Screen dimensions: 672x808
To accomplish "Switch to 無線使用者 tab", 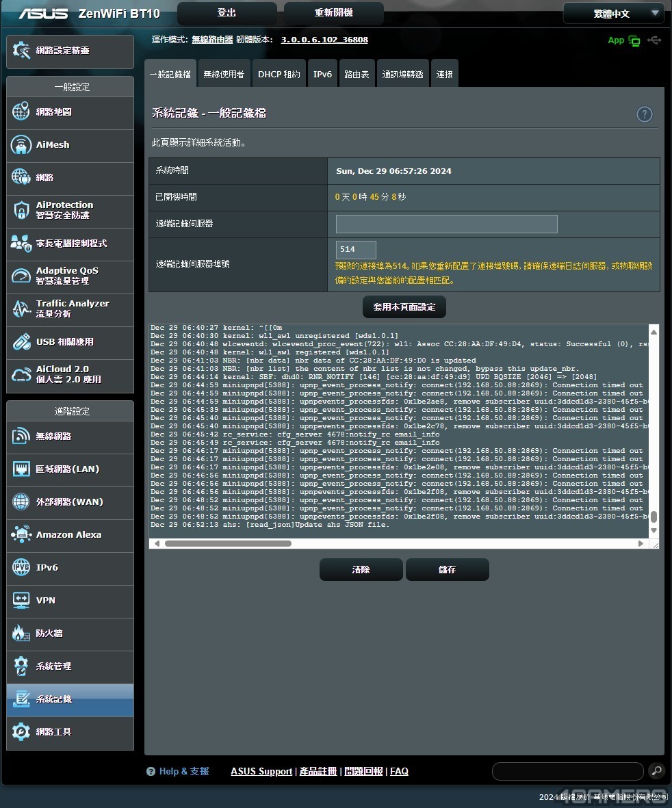I will click(224, 74).
